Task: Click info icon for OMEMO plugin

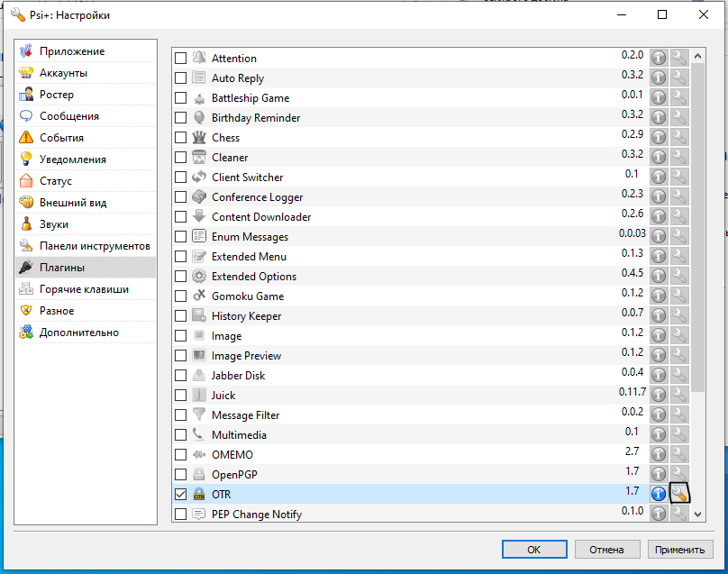Action: pos(659,454)
